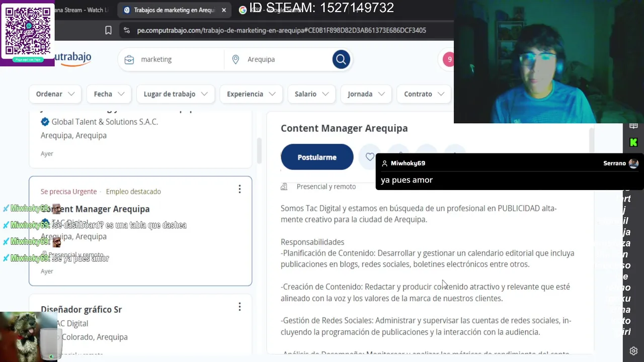Click the Serrano avatar in chat popup
This screenshot has width=644, height=362.
tap(633, 163)
